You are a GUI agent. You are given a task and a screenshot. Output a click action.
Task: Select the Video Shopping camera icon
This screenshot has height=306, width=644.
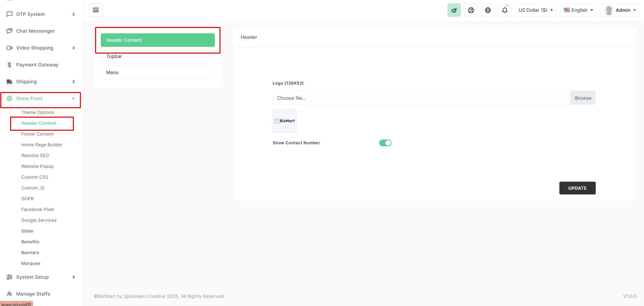(9, 48)
